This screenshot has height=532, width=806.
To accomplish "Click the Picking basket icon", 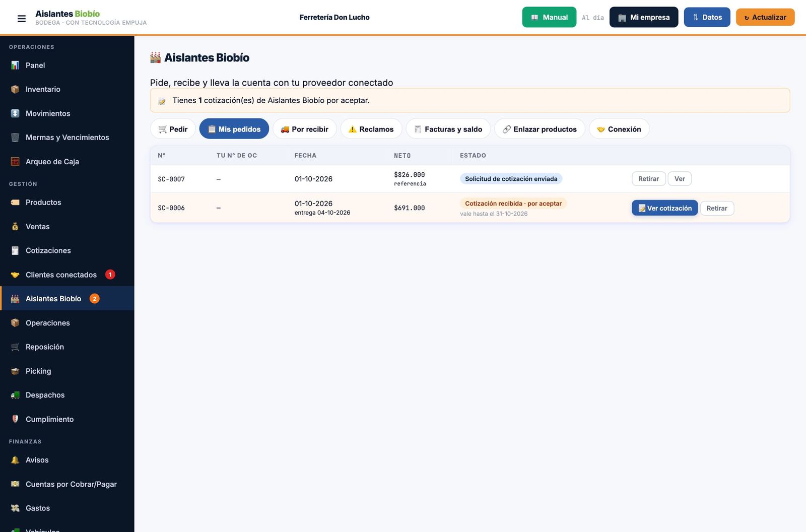I will [15, 371].
